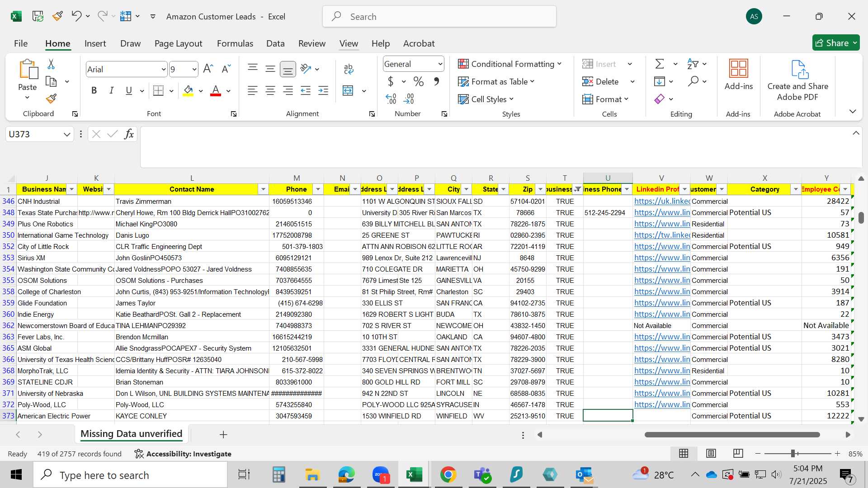The width and height of the screenshot is (868, 488).
Task: Click the Cut scissors icon
Action: 51,64
